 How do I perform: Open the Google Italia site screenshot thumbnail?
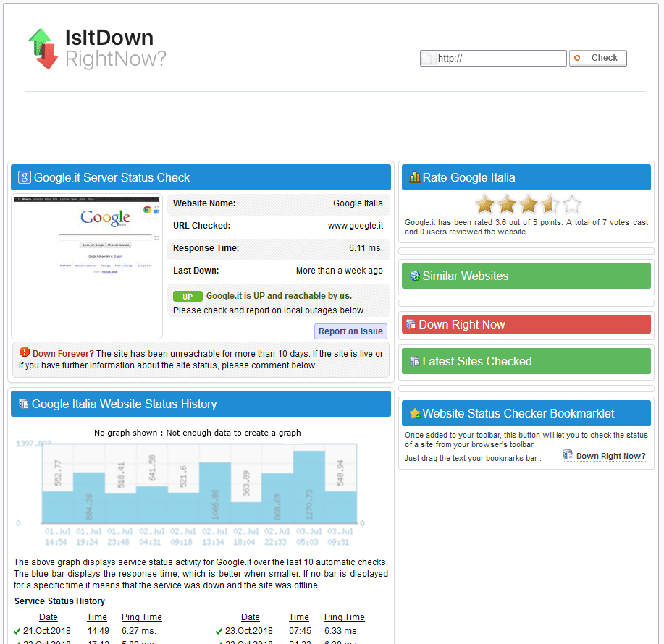click(x=87, y=267)
